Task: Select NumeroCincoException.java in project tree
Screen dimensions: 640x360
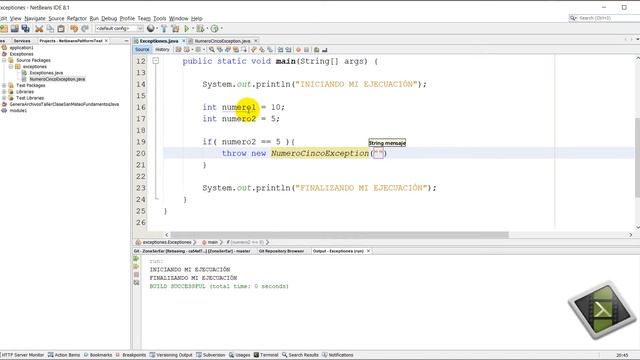Action: (57, 79)
